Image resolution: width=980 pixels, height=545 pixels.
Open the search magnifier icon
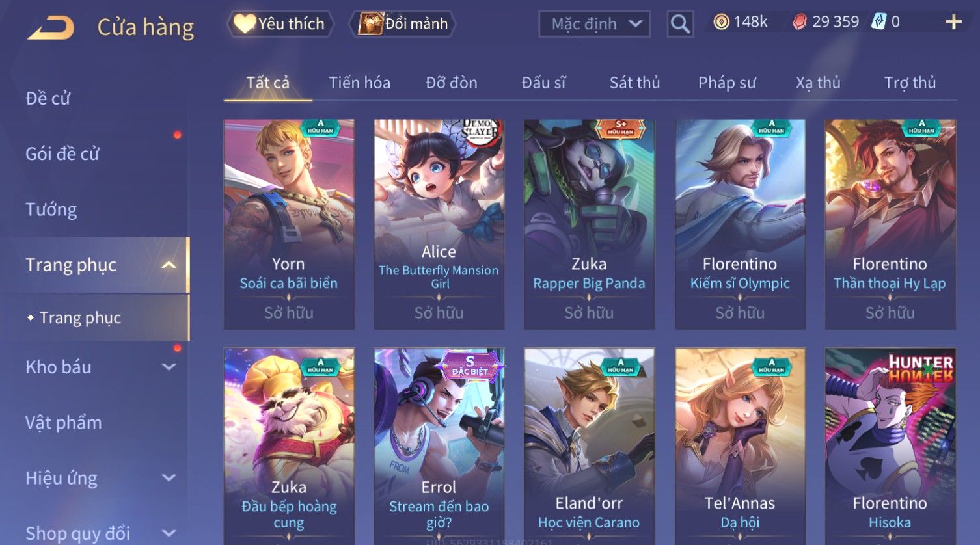pos(680,24)
